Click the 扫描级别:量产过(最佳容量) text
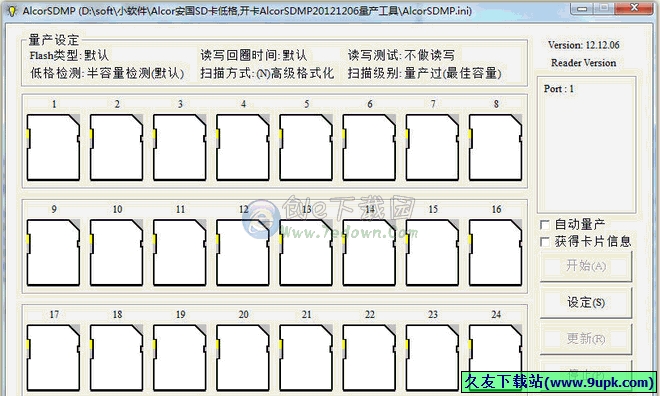 pos(425,73)
